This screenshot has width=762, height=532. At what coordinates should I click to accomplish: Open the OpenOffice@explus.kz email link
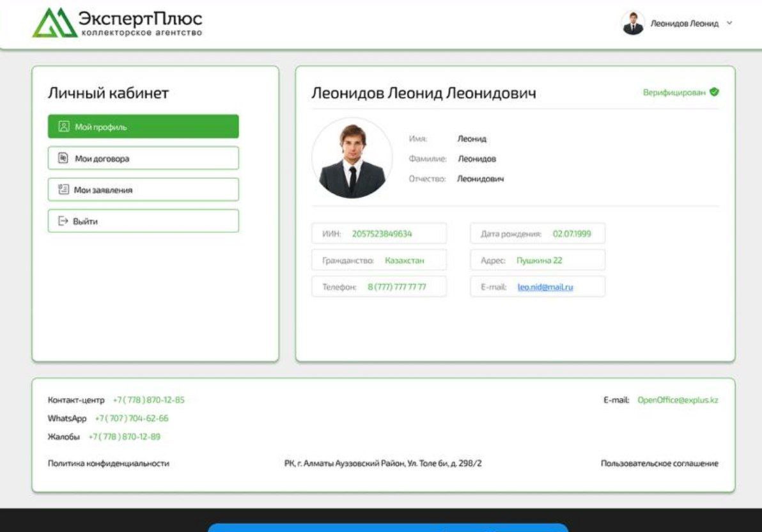click(678, 400)
